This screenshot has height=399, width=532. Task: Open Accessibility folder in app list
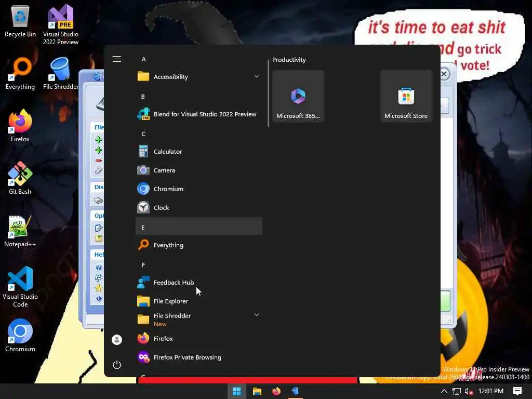[199, 77]
